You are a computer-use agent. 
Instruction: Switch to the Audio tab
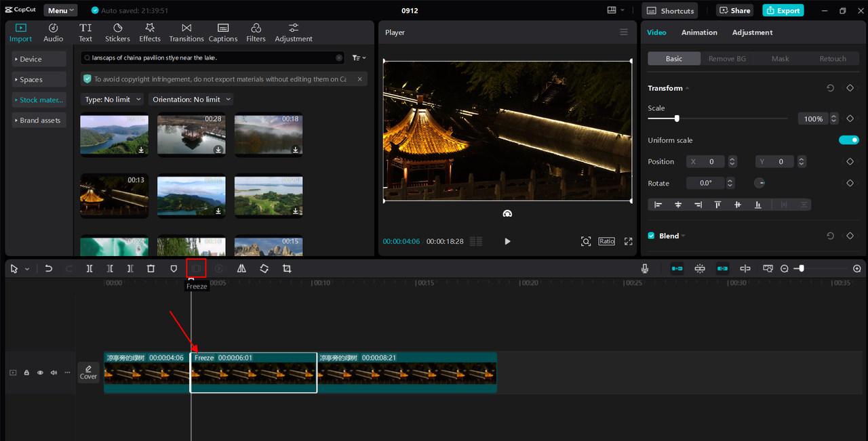(x=54, y=33)
